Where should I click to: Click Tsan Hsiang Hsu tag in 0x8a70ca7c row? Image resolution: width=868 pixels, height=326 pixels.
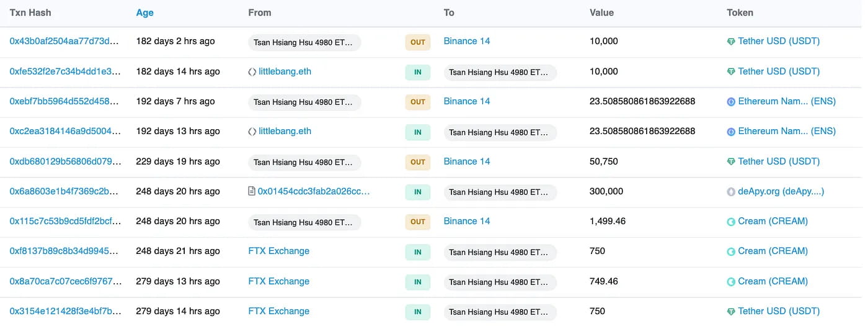[x=500, y=283]
